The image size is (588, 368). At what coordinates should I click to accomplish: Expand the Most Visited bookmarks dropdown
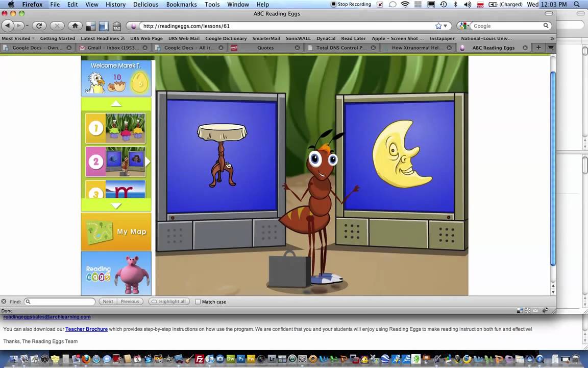tap(18, 38)
